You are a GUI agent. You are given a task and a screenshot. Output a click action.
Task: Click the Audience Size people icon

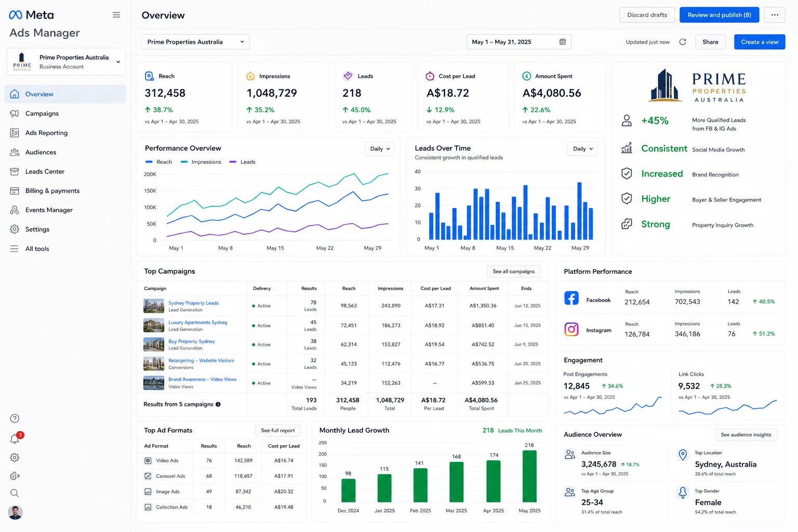click(570, 455)
